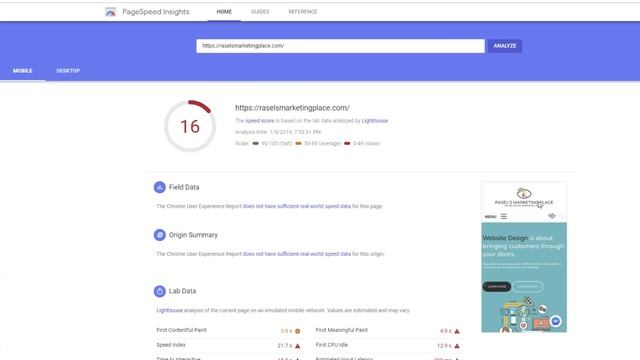Open the speed score link
This screenshot has height=360, width=640.
tap(260, 121)
